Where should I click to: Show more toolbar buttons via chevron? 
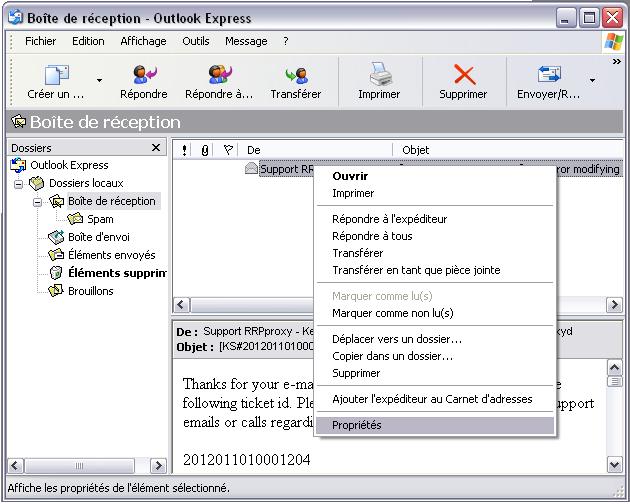tap(616, 61)
